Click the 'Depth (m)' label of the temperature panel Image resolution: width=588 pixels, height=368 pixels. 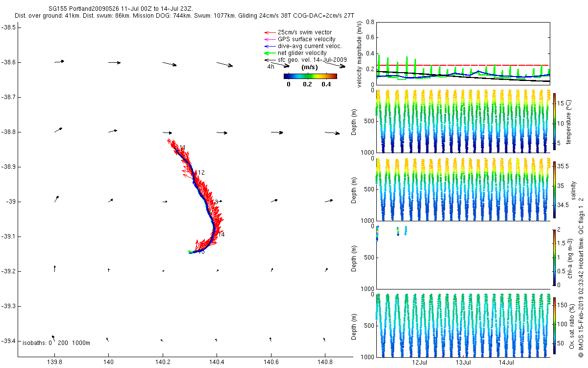click(355, 121)
